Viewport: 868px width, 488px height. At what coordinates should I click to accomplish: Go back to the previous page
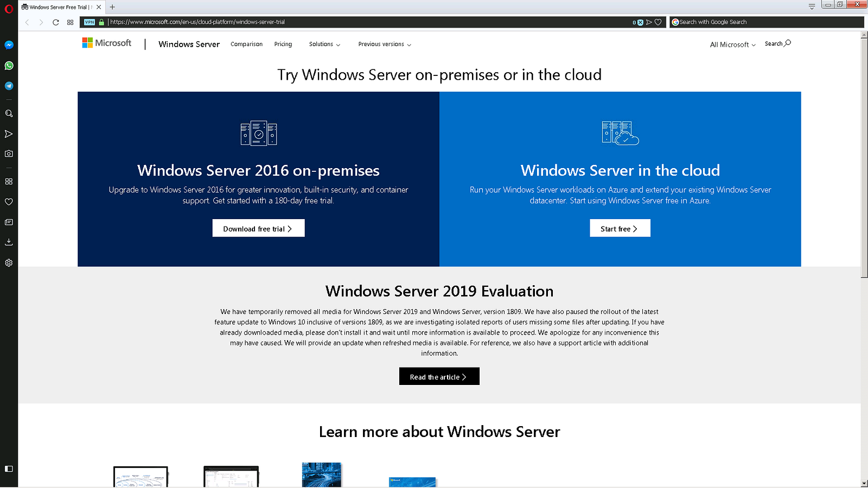point(27,22)
